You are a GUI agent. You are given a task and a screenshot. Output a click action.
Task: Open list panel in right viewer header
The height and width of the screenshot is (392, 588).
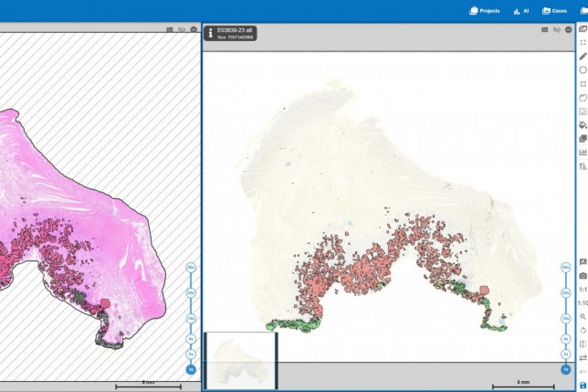click(545, 30)
